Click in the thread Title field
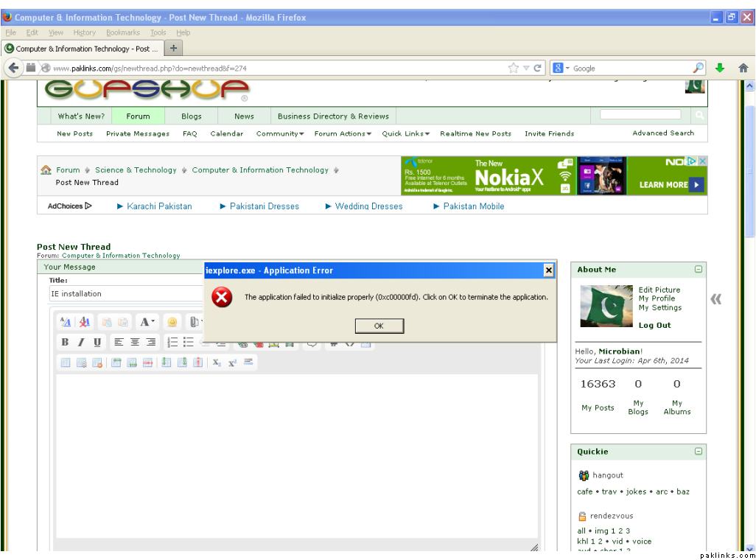Image resolution: width=756 pixels, height=560 pixels. click(x=125, y=294)
